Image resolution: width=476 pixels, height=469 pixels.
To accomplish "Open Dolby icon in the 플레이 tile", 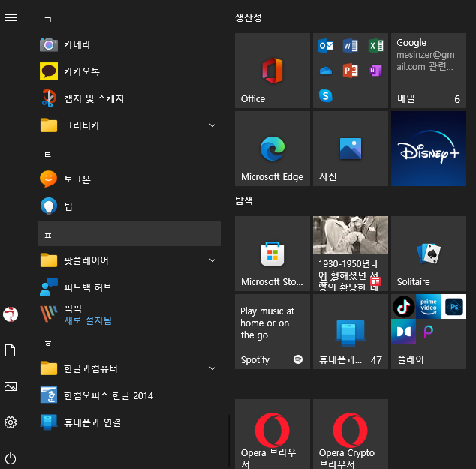I will tap(403, 332).
